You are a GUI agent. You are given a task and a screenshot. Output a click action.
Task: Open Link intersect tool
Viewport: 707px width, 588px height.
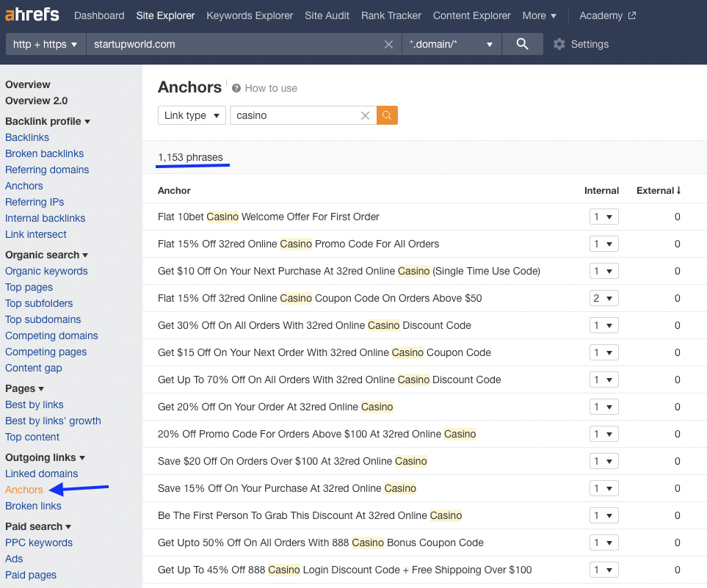(x=36, y=234)
